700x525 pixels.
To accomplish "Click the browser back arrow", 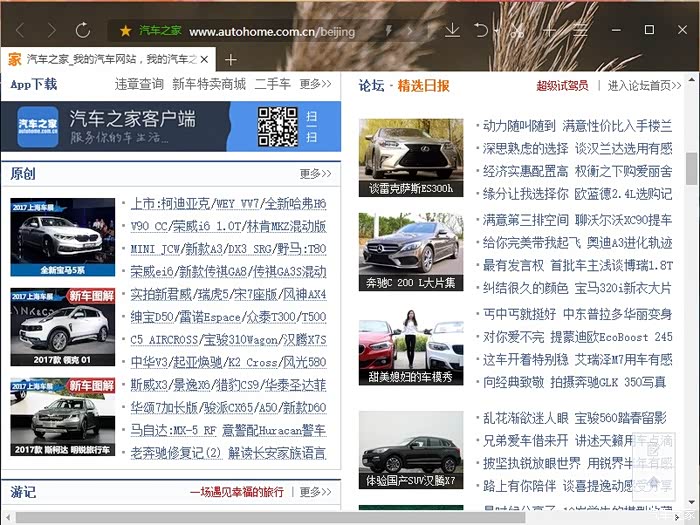I will click(x=22, y=31).
